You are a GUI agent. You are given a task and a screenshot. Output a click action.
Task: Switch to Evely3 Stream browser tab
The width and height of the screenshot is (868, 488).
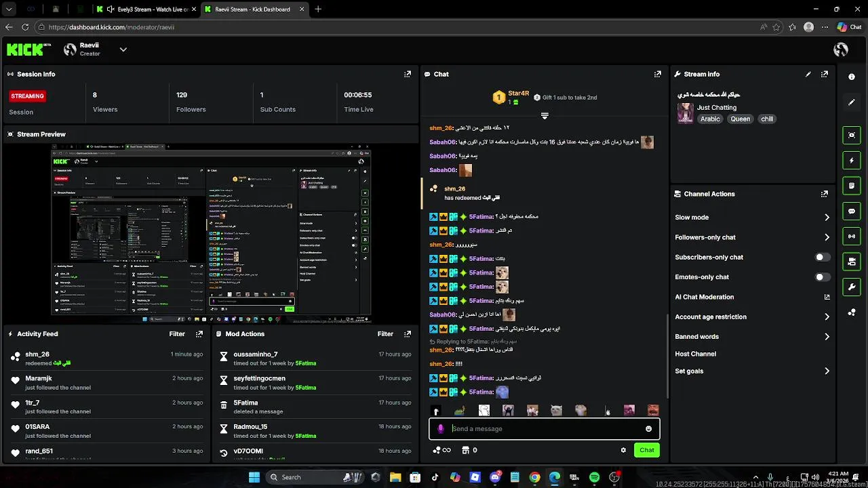click(145, 9)
